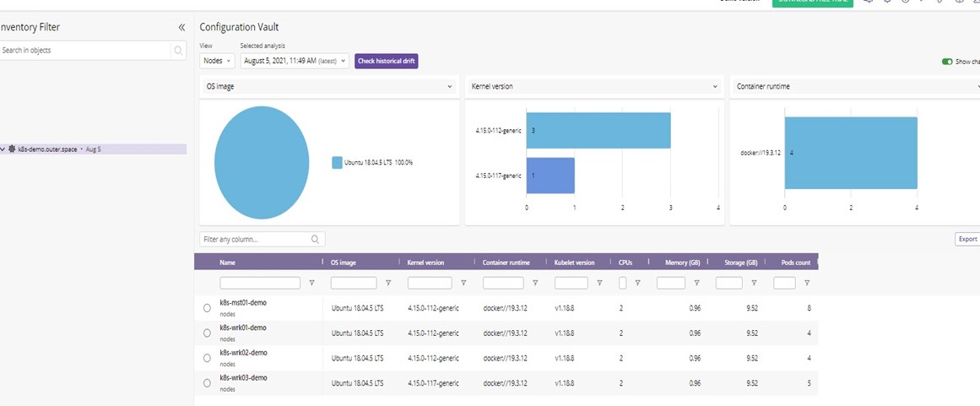Click the Ubuntu 18.04.5 LTS legend swatch
Image resolution: width=980 pixels, height=406 pixels.
(x=337, y=162)
